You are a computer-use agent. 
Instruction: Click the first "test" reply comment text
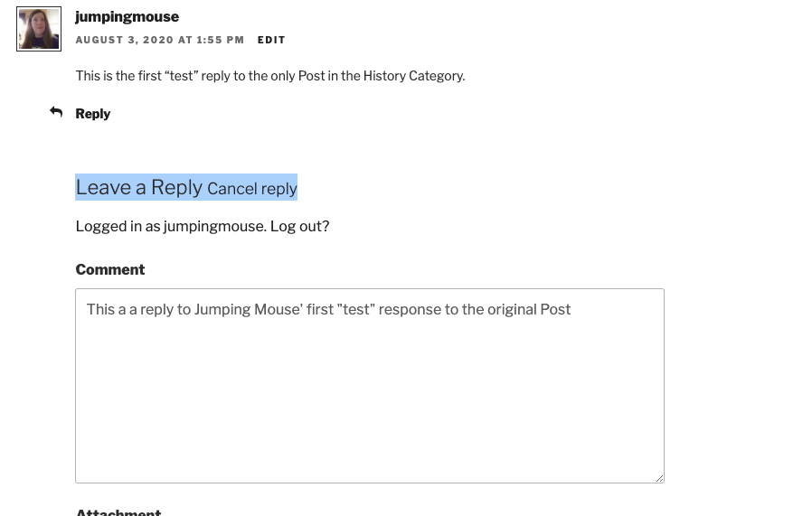270,76
